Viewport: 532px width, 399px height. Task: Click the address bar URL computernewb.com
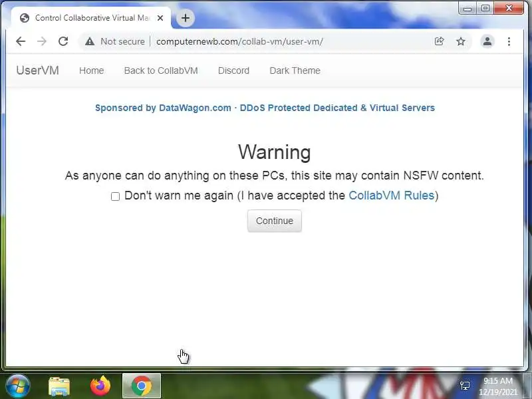point(239,41)
